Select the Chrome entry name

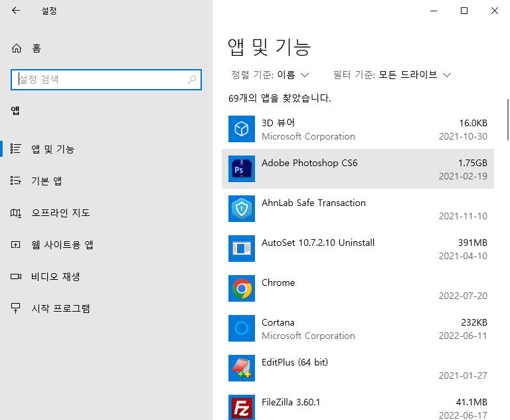[278, 282]
